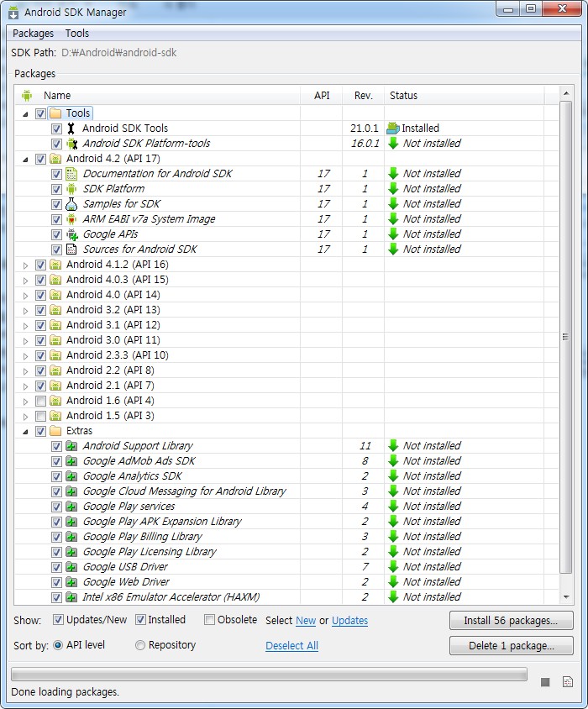Click the ARM EABI v7a System Image icon
The image size is (588, 709).
(x=71, y=219)
